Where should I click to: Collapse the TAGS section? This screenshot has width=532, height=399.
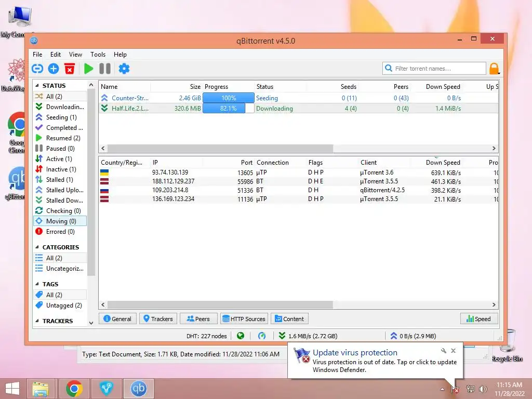click(37, 284)
